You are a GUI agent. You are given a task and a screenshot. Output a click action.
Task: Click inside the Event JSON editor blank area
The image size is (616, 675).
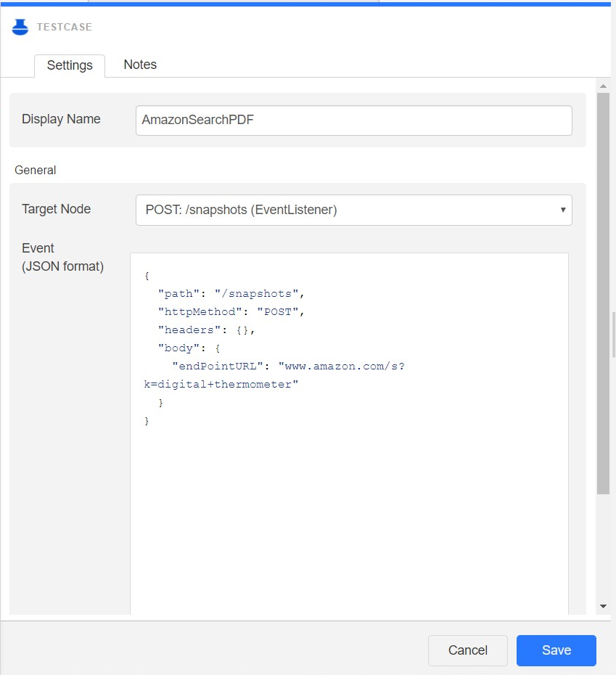[348, 523]
